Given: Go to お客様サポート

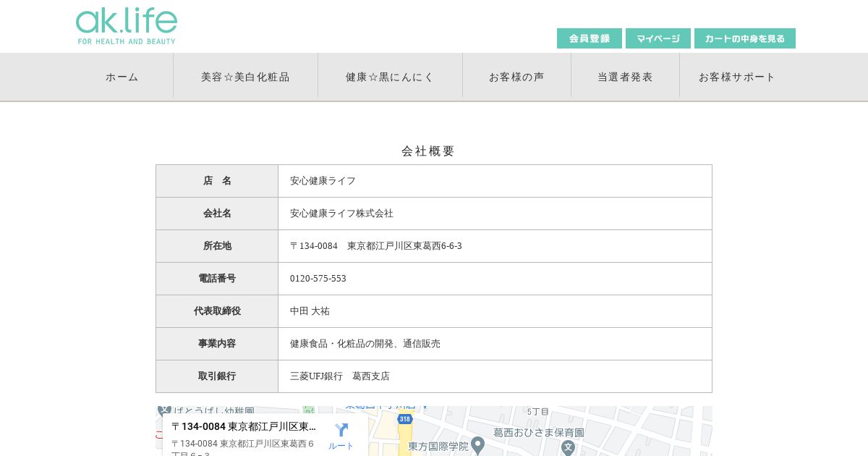Looking at the screenshot, I should tap(737, 77).
